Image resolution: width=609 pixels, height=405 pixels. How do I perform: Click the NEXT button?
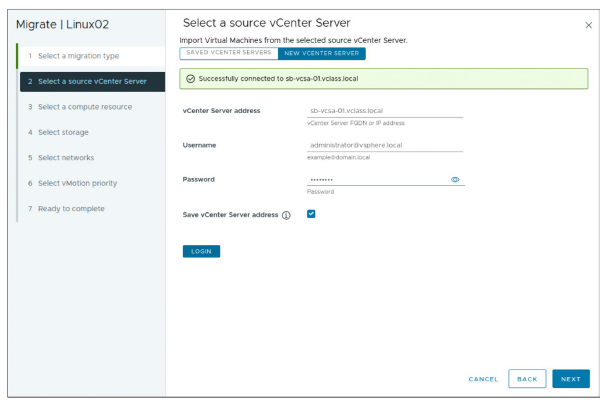[x=570, y=379]
